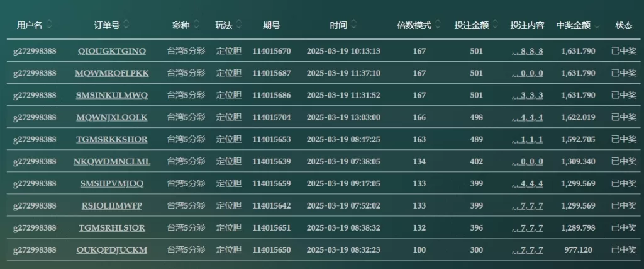Select the row for order RSIOLIIMWFP

323,205
